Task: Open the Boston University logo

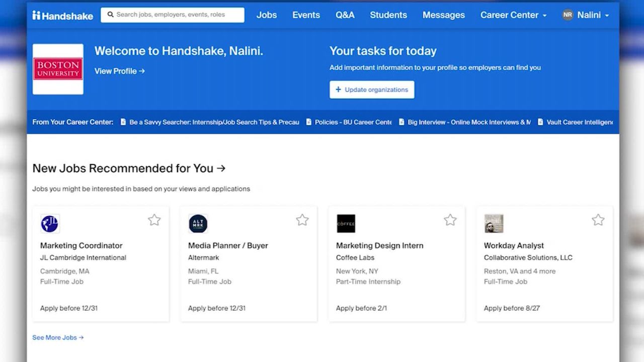Action: tap(58, 69)
